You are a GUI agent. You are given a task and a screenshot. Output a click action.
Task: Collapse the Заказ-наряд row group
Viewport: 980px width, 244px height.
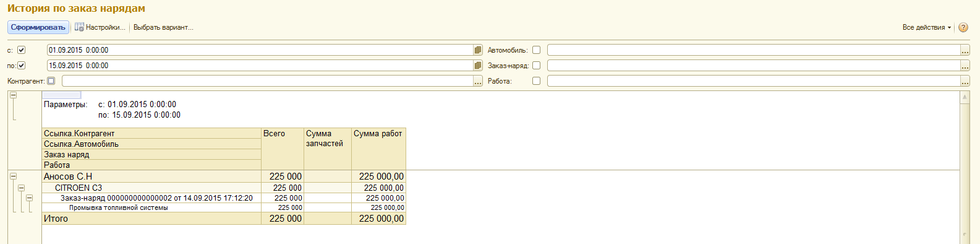pos(29,198)
